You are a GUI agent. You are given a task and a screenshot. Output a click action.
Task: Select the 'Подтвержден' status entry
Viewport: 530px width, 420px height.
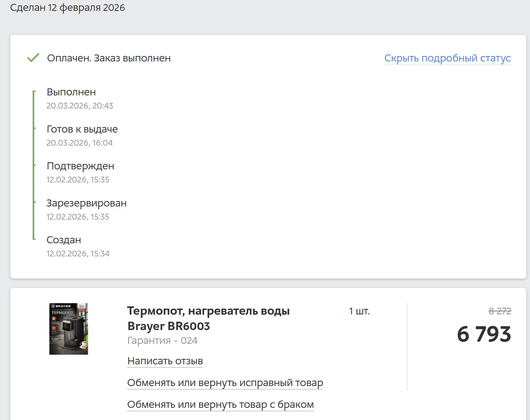coord(80,166)
